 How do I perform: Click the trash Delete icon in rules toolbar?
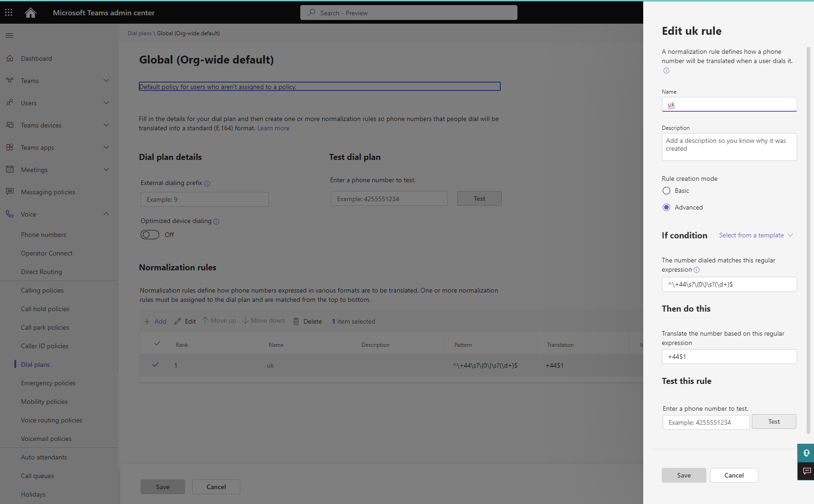[x=296, y=321]
